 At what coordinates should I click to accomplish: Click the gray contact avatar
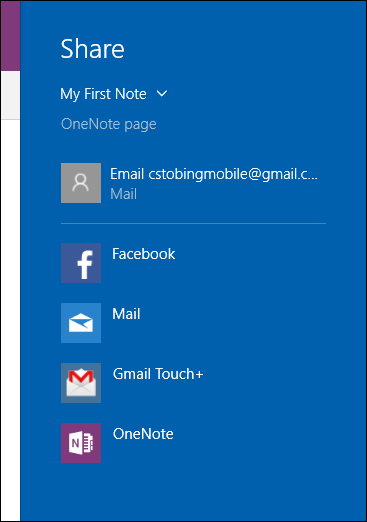coord(81,183)
